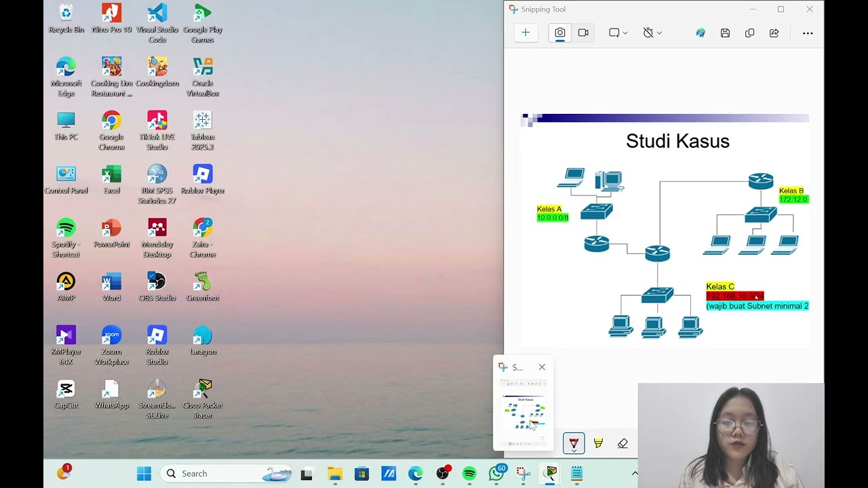Select the Cooking Live Restaurant desktop icon
Screen dimensions: 868x488
[111, 77]
